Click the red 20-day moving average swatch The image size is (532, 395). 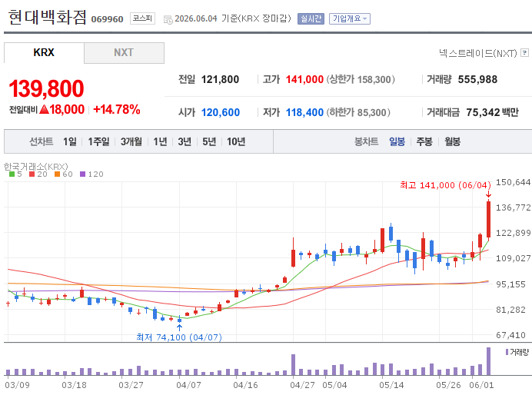(x=32, y=174)
